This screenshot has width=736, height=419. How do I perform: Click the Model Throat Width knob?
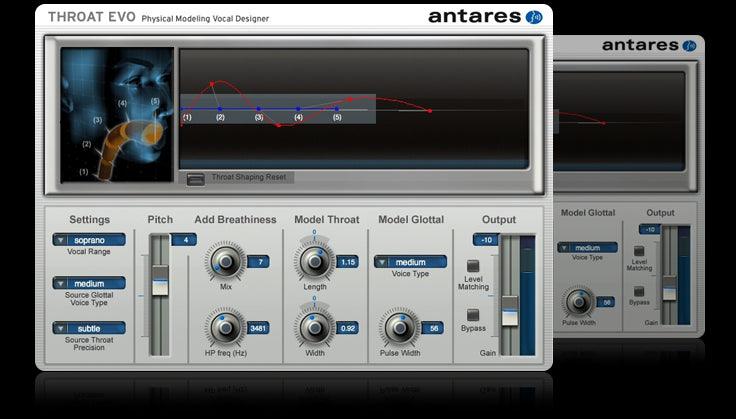(x=315, y=328)
